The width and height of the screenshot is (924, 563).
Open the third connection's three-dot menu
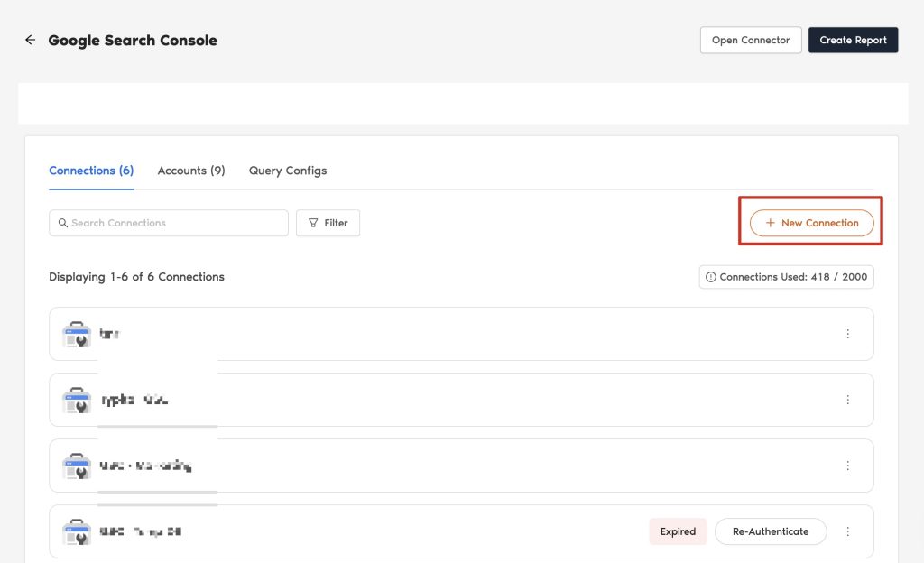tap(847, 466)
